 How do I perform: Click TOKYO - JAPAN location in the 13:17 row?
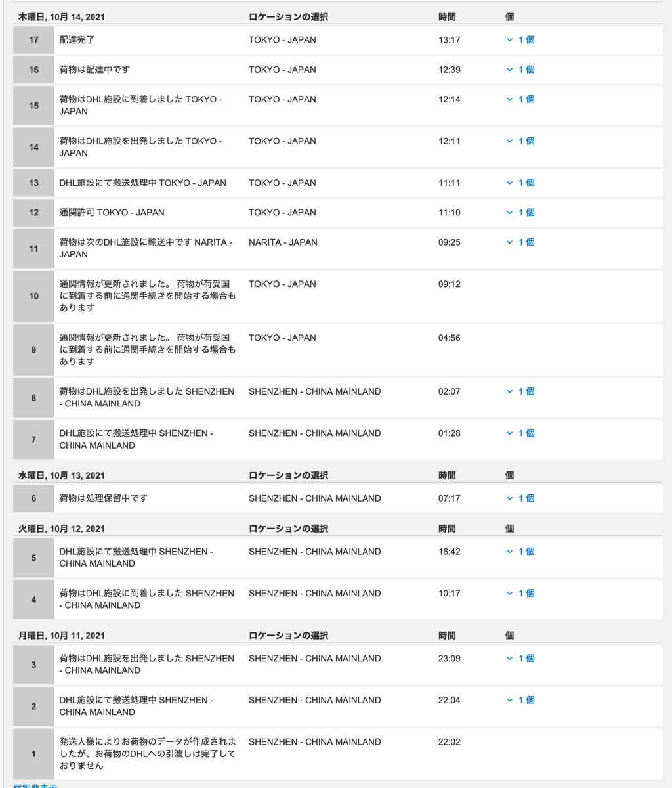point(282,40)
